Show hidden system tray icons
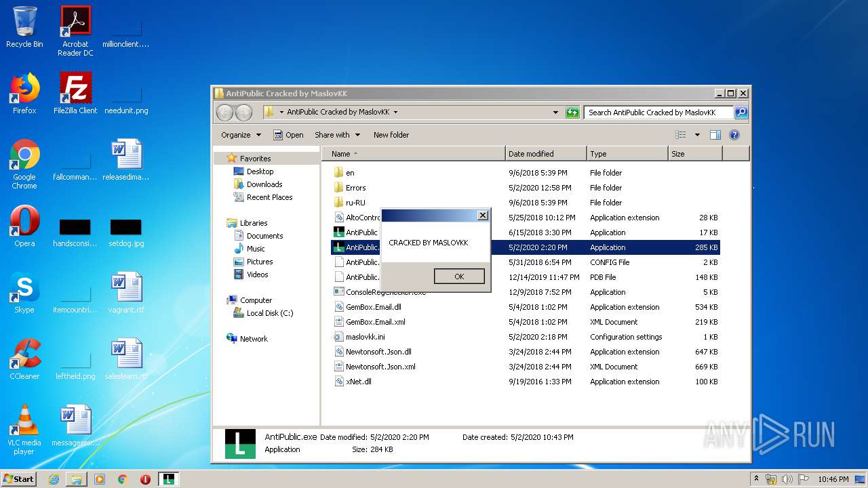868x488 pixels. click(756, 479)
